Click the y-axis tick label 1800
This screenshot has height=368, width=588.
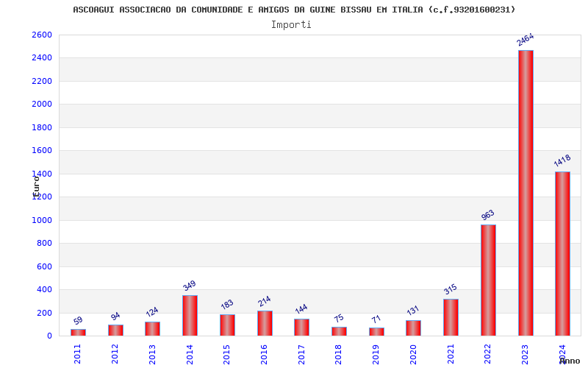click(x=42, y=127)
